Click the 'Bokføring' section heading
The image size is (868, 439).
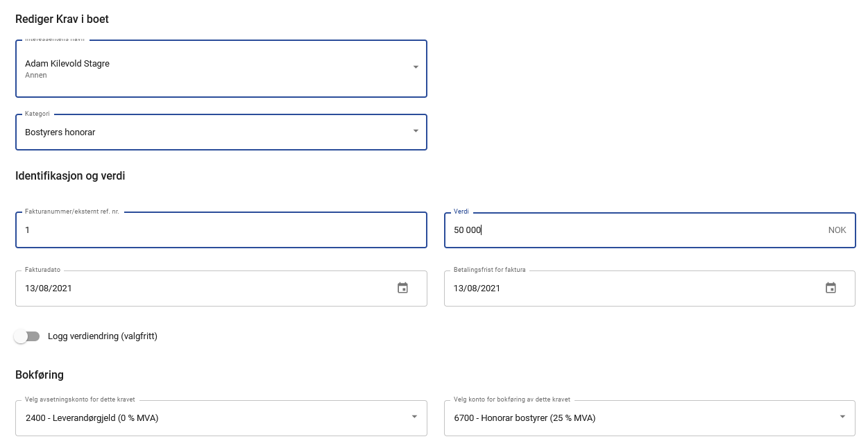tap(40, 375)
